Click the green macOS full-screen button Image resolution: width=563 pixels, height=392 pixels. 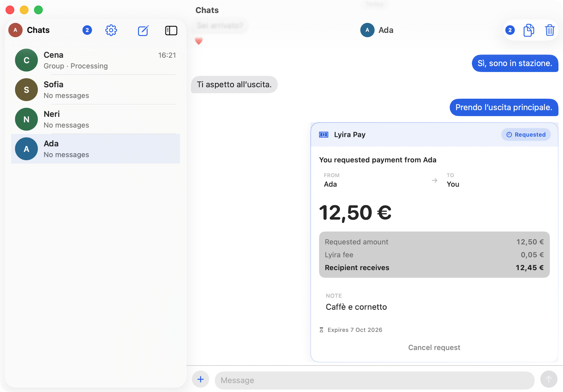pyautogui.click(x=38, y=10)
